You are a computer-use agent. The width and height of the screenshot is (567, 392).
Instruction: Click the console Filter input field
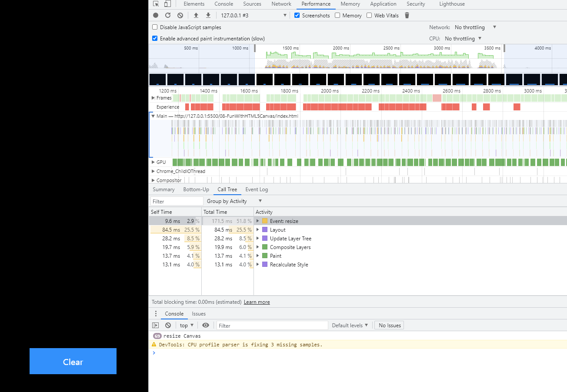pyautogui.click(x=272, y=325)
